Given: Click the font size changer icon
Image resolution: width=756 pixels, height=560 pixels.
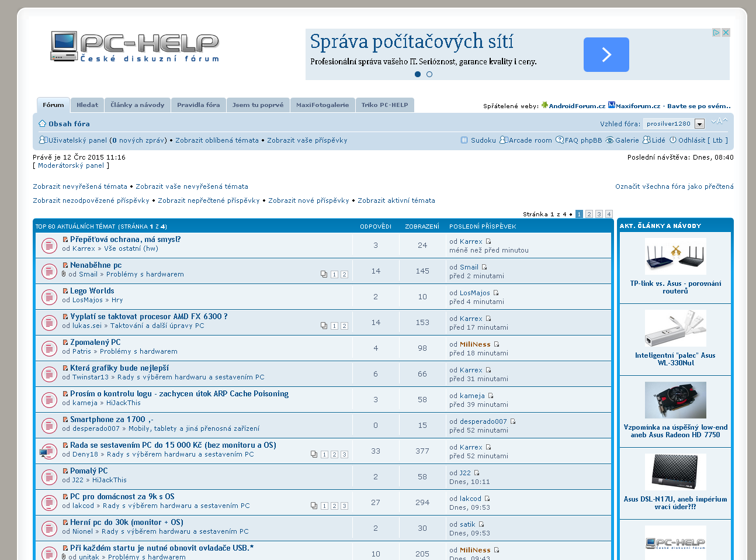Looking at the screenshot, I should tap(719, 122).
